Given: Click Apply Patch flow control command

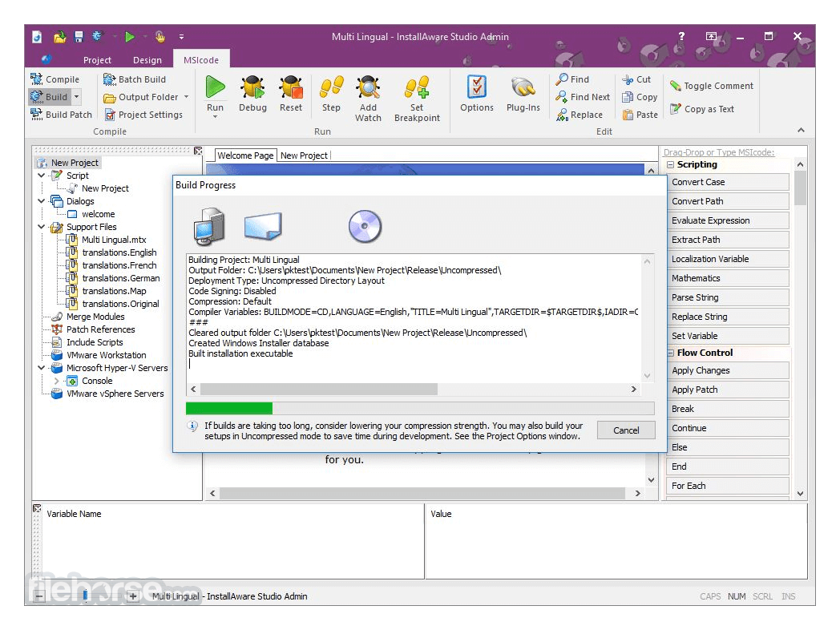Looking at the screenshot, I should 728,390.
